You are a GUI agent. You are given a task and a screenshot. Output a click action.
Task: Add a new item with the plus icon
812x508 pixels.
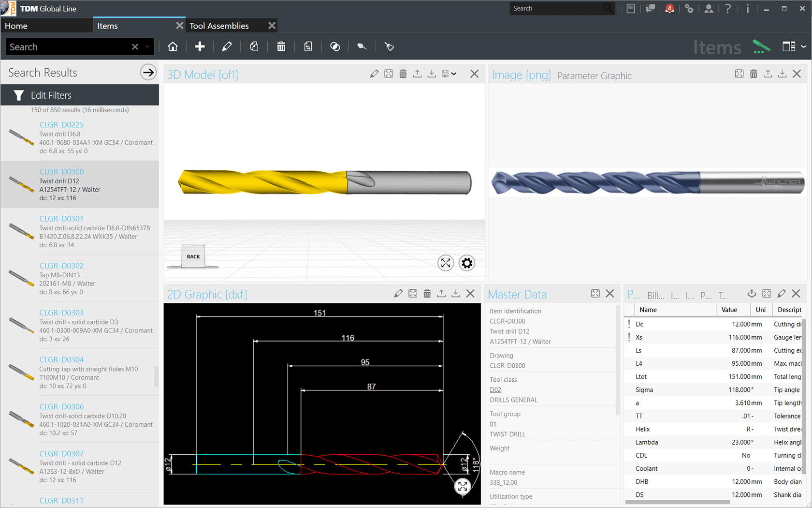tap(200, 46)
